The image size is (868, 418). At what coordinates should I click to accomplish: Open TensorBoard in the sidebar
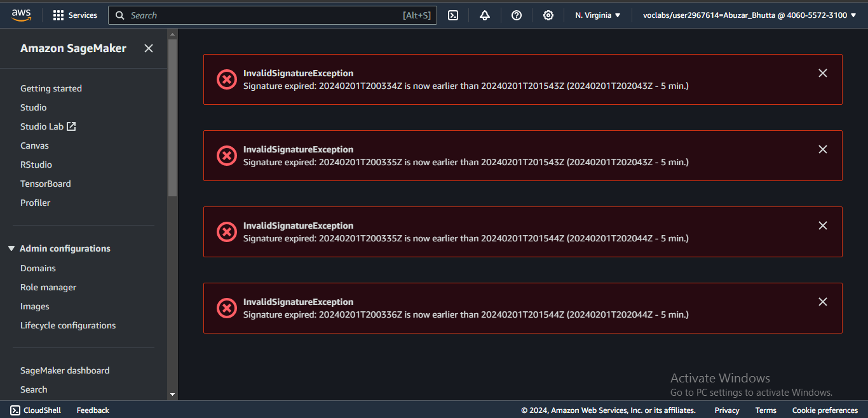click(46, 184)
